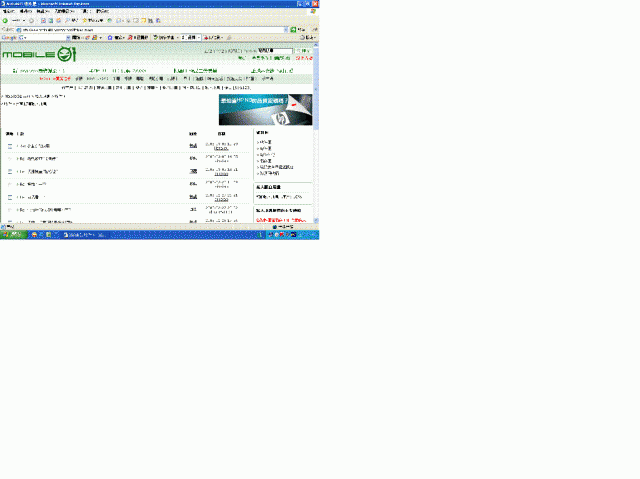This screenshot has height=479, width=640.
Task: Click the first quick launch icon on taskbar
Action: pos(34,235)
